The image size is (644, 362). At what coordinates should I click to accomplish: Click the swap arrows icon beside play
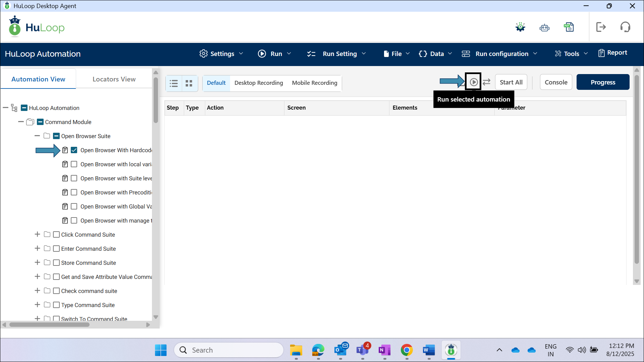tap(486, 82)
